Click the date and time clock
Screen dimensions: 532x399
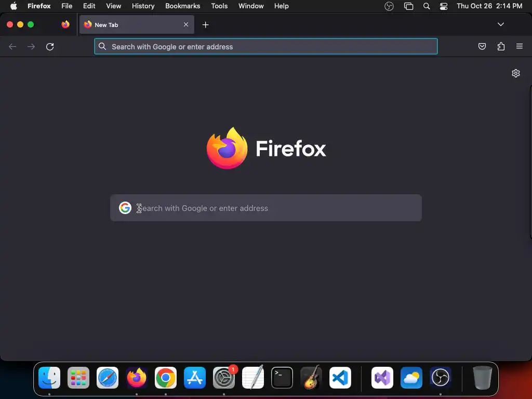pos(489,6)
